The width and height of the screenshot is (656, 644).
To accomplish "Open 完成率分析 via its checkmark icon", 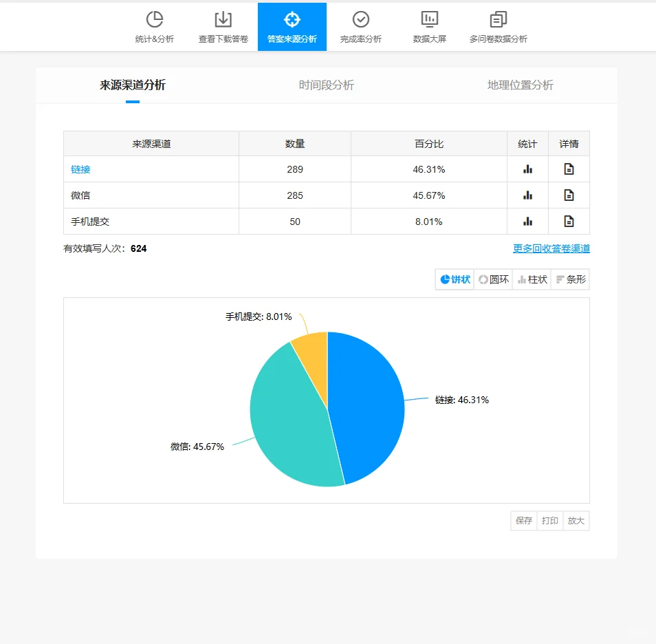I will click(x=360, y=19).
